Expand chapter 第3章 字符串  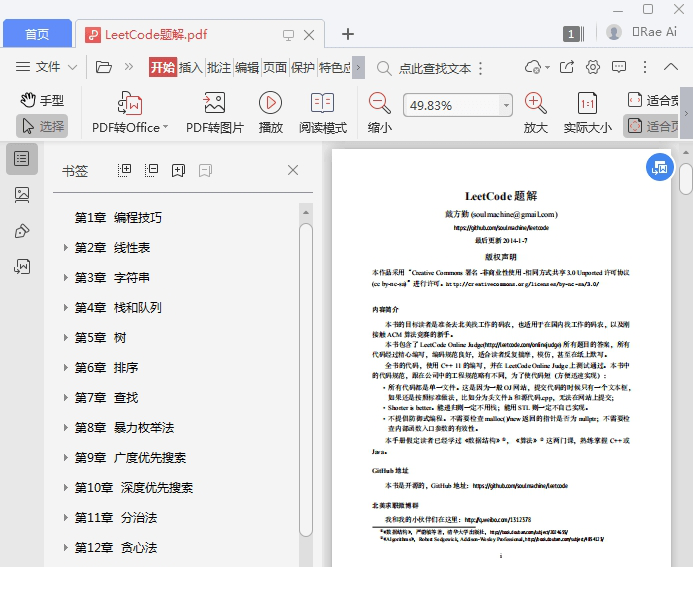click(x=65, y=277)
